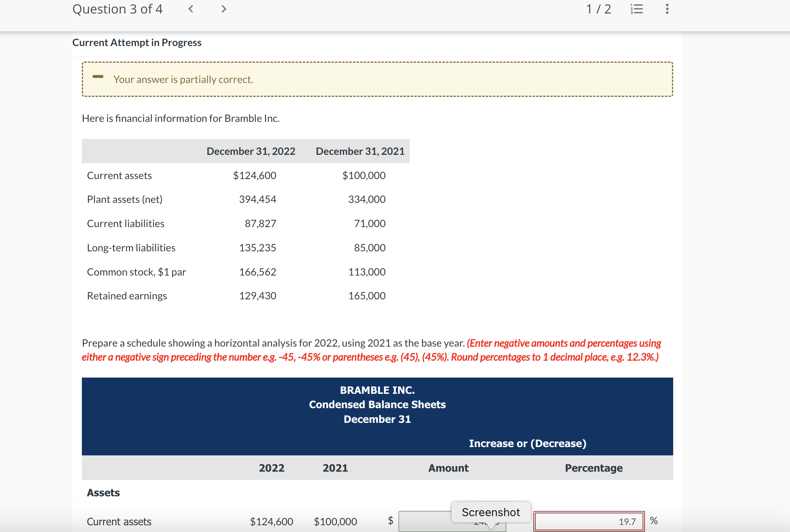Click the partially correct minus icon
790x532 pixels.
pyautogui.click(x=98, y=77)
